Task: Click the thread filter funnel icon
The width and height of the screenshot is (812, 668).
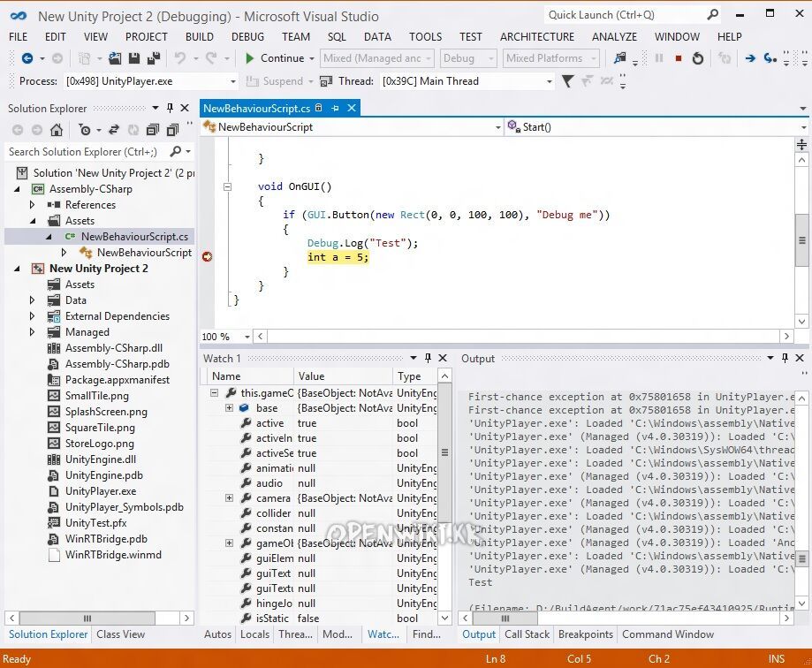Action: point(567,81)
